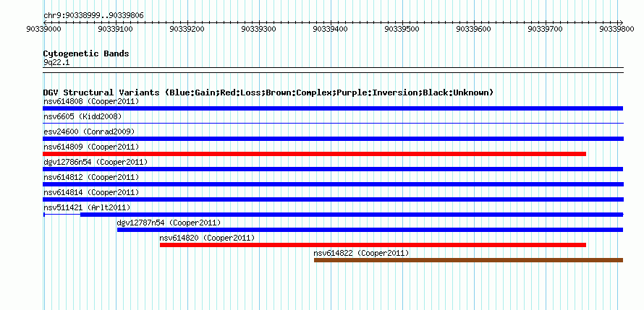
Task: Select the red nsv614809 loss bar
Action: 315,154
